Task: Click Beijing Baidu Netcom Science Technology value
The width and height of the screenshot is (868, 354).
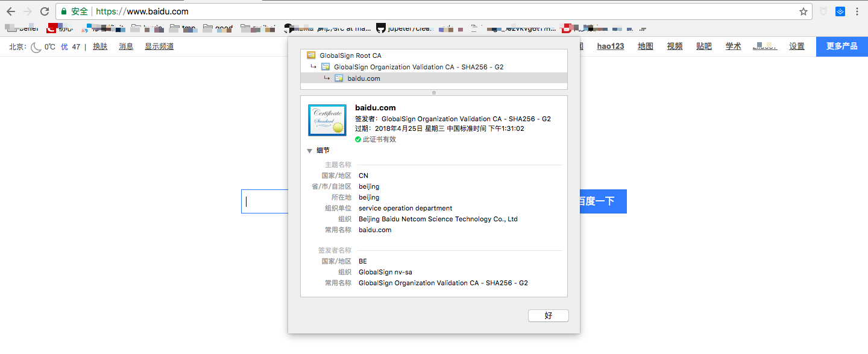Action: pyautogui.click(x=438, y=219)
